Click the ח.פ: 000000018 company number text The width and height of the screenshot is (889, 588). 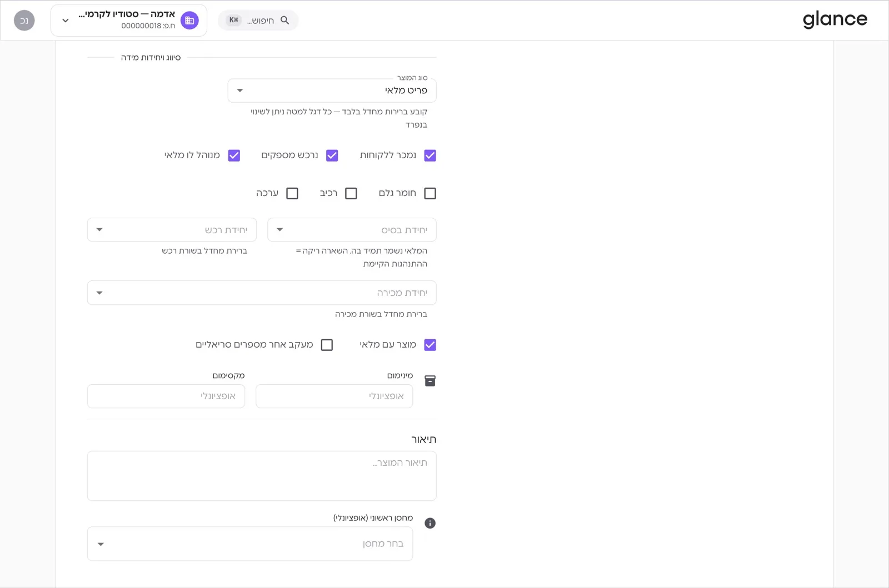148,26
